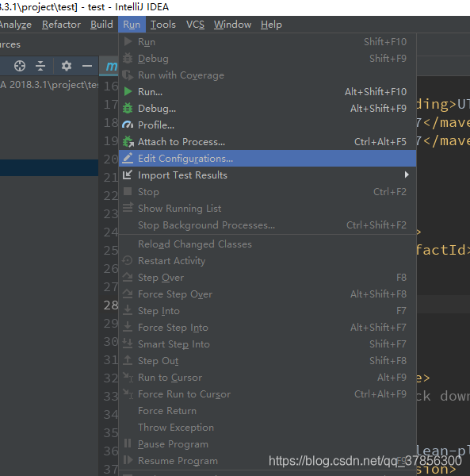Open the VCS menu

point(195,25)
